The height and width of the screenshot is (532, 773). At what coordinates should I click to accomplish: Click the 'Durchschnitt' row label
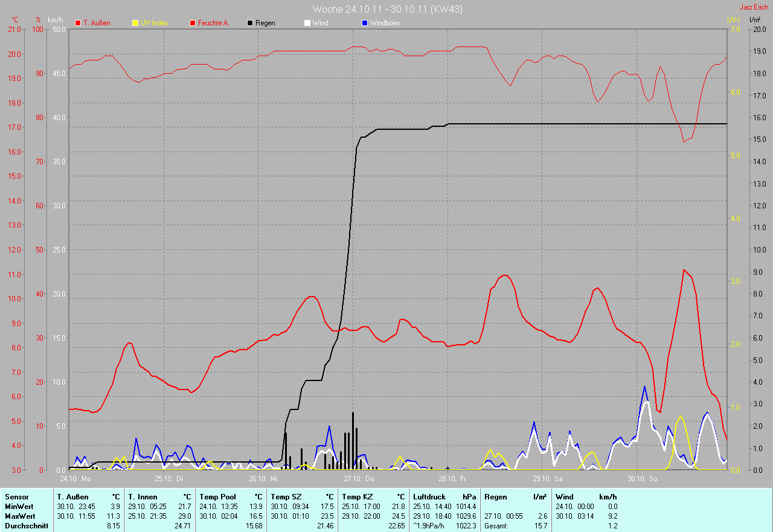click(26, 526)
